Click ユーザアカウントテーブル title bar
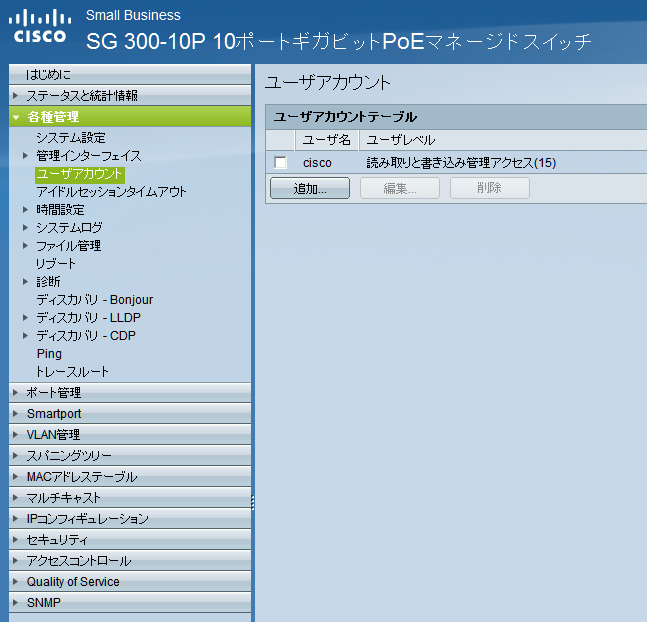647x622 pixels. (x=456, y=117)
